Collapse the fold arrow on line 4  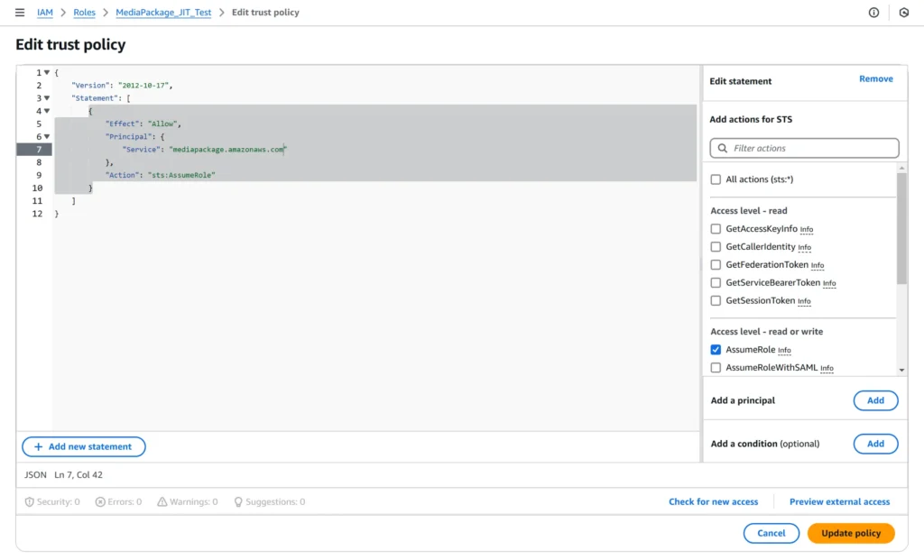(x=47, y=111)
